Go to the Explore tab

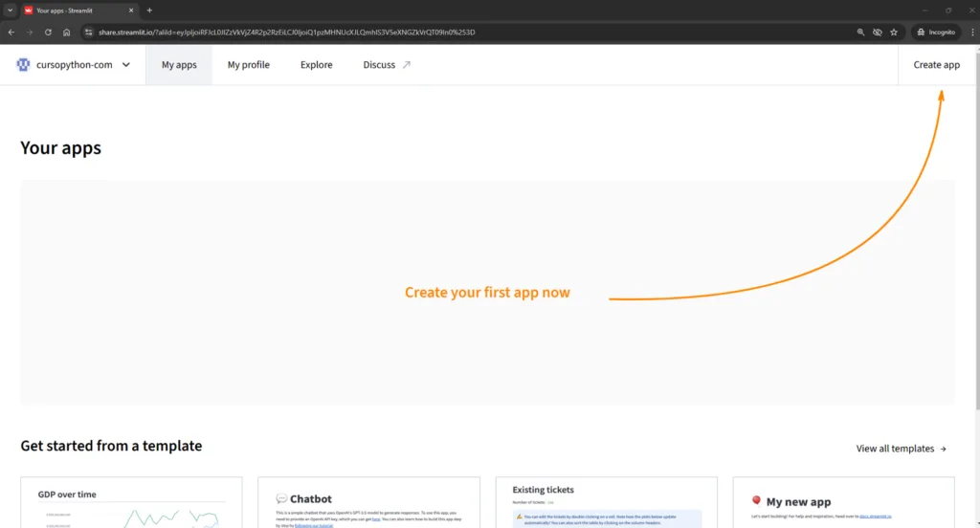click(316, 65)
